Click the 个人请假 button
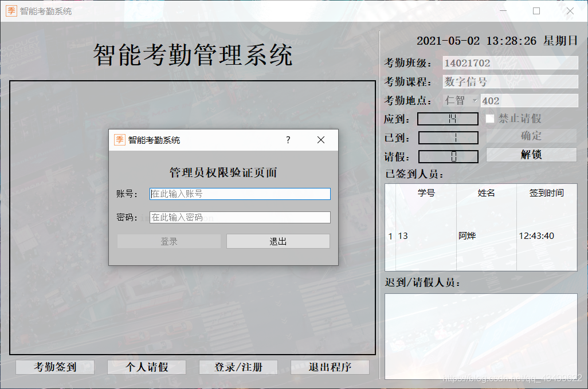588x389 pixels. [147, 367]
